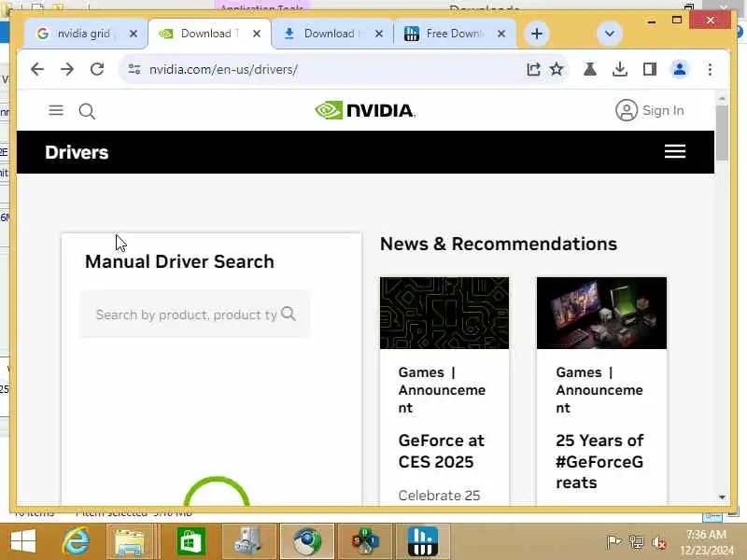Open the browser downloads icon
Image resolution: width=747 pixels, height=560 pixels.
tap(619, 69)
